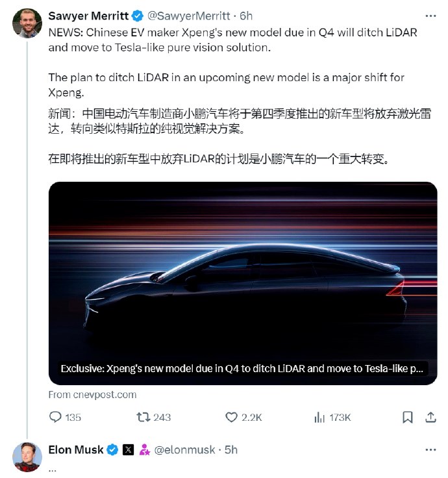Click the purple subscriber icon next to Elon Musk
The width and height of the screenshot is (448, 478).
(x=145, y=449)
